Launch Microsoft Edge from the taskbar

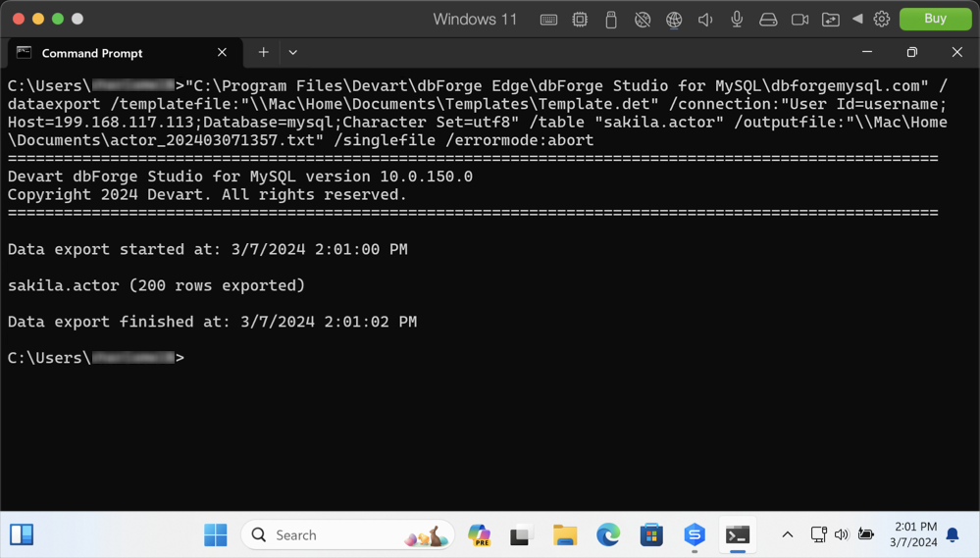click(607, 534)
